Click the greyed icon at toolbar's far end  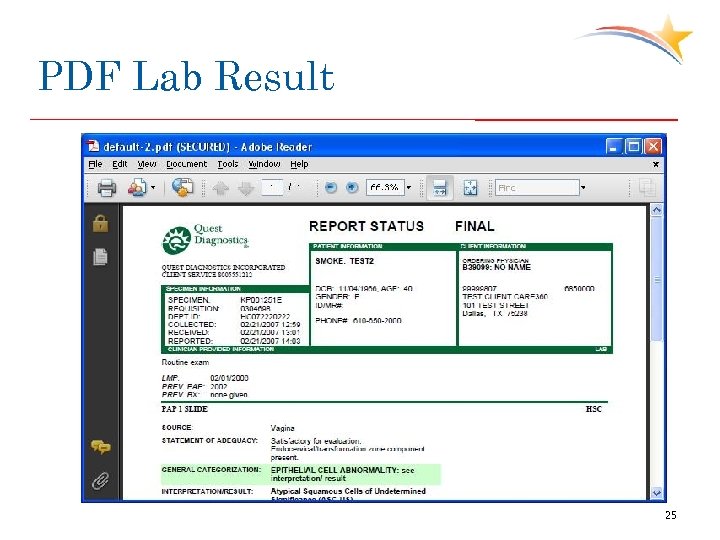pos(647,188)
